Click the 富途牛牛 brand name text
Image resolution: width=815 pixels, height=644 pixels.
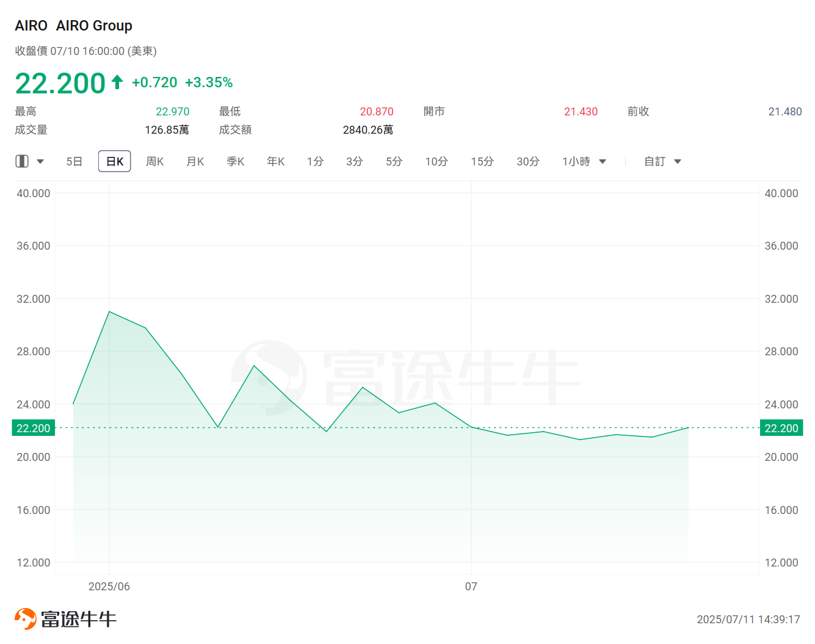(x=79, y=619)
